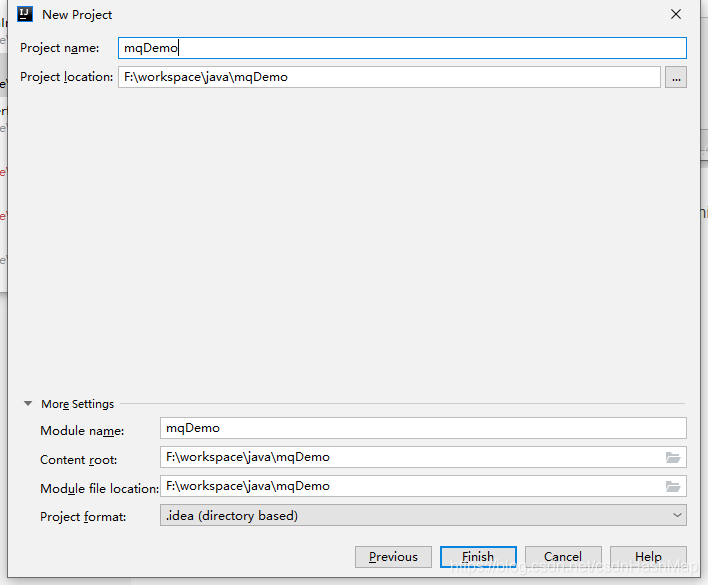Click the 'Content root:' label
Viewport: 708px width, 585px height.
(79, 460)
